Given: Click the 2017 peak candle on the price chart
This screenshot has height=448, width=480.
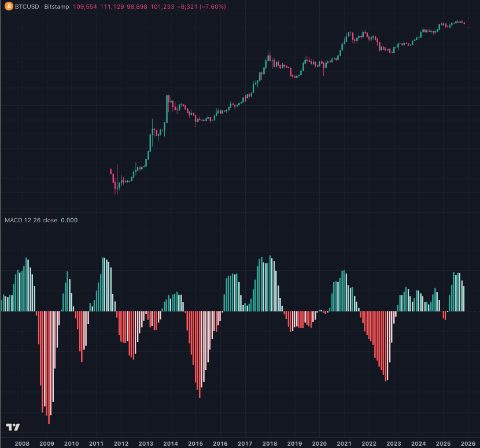Looking at the screenshot, I should [269, 55].
